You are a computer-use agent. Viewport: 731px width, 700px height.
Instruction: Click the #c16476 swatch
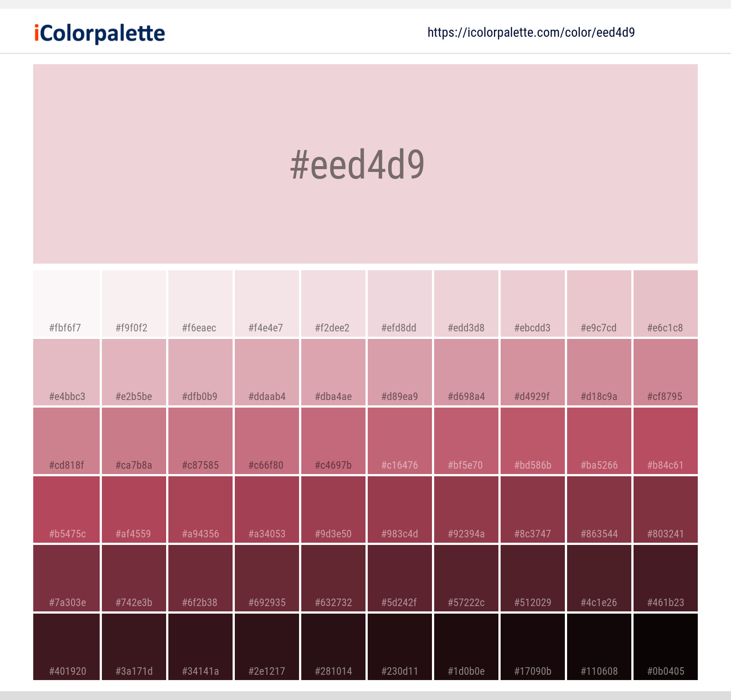tap(400, 441)
